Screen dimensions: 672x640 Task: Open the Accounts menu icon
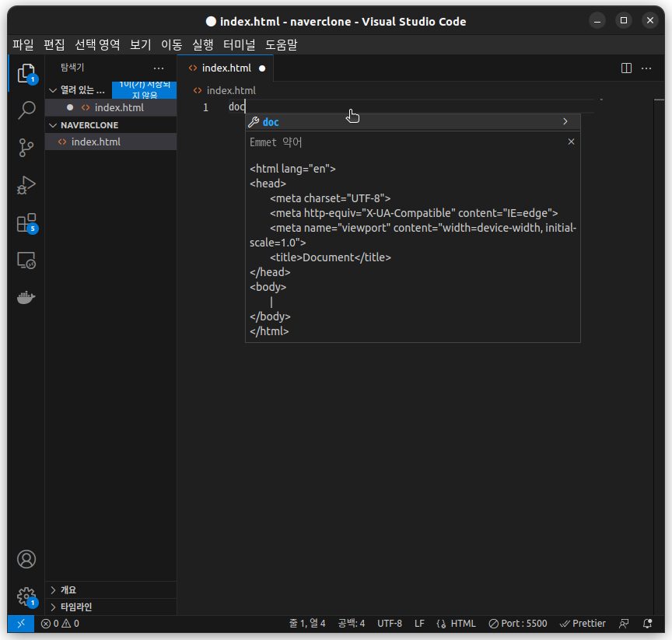pos(26,559)
